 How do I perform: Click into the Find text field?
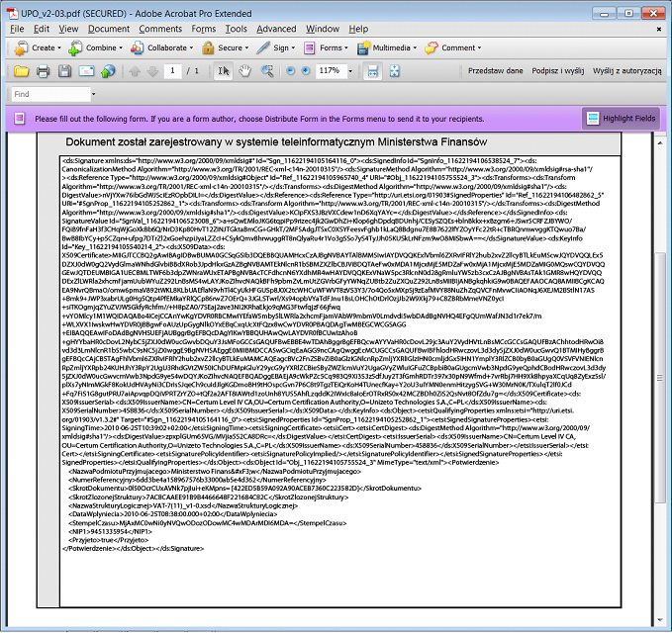[x=50, y=94]
